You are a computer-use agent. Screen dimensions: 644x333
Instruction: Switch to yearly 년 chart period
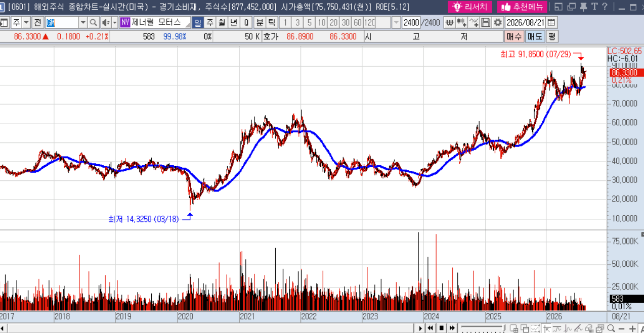(234, 23)
